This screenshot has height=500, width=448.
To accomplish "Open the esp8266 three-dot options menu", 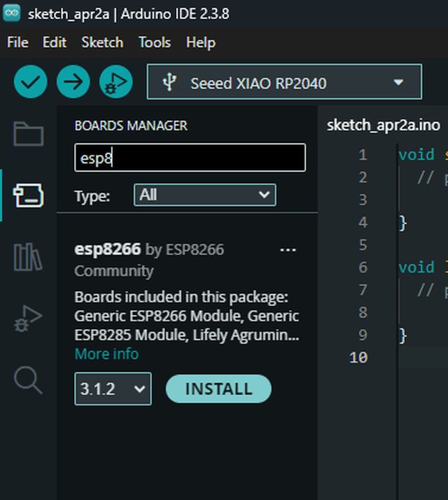I will click(x=288, y=250).
